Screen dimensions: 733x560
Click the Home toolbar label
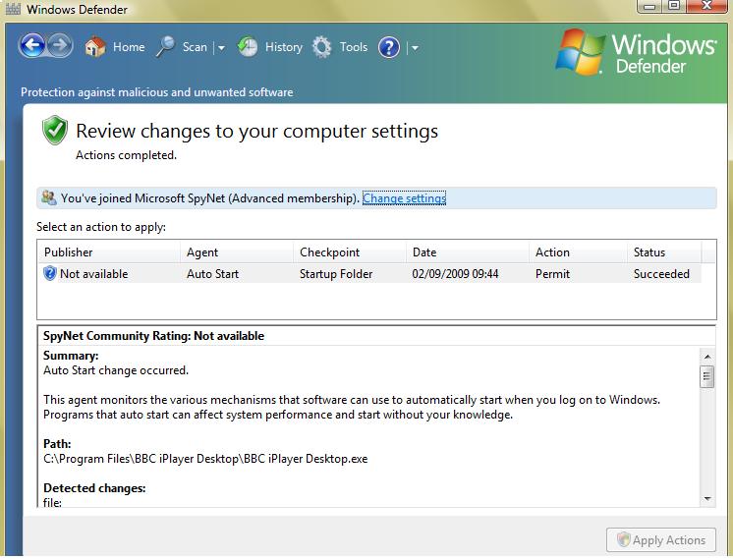[x=129, y=47]
